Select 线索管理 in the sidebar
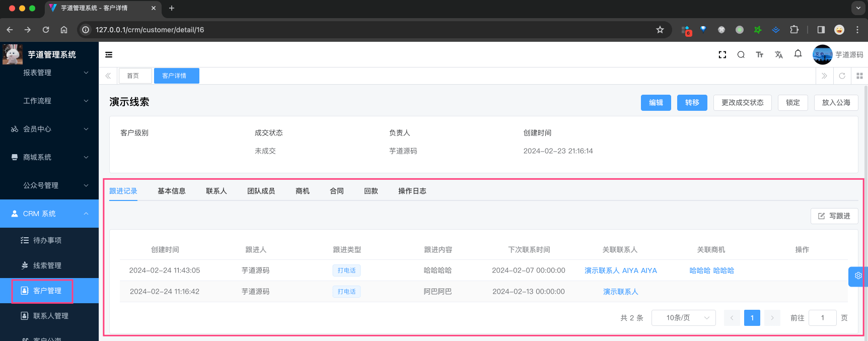Screen dimensions: 868x341 point(47,265)
